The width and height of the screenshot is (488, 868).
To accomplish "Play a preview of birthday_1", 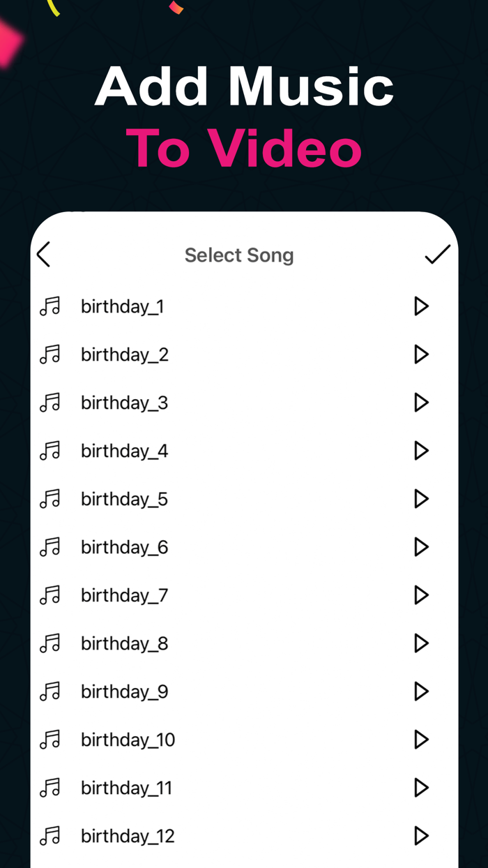I will pyautogui.click(x=421, y=306).
